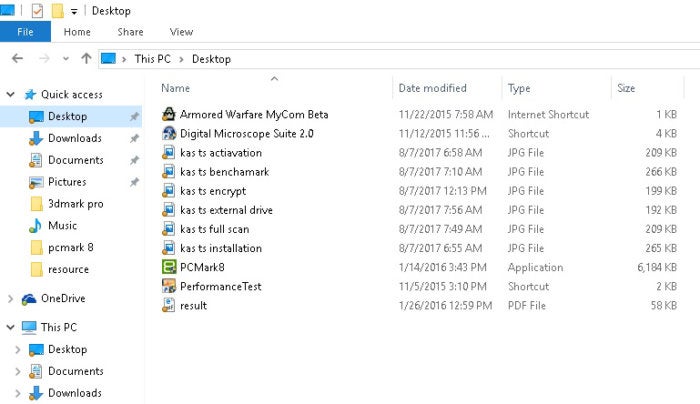Click the pin icon next to Downloads
This screenshot has height=404, width=700.
[134, 139]
